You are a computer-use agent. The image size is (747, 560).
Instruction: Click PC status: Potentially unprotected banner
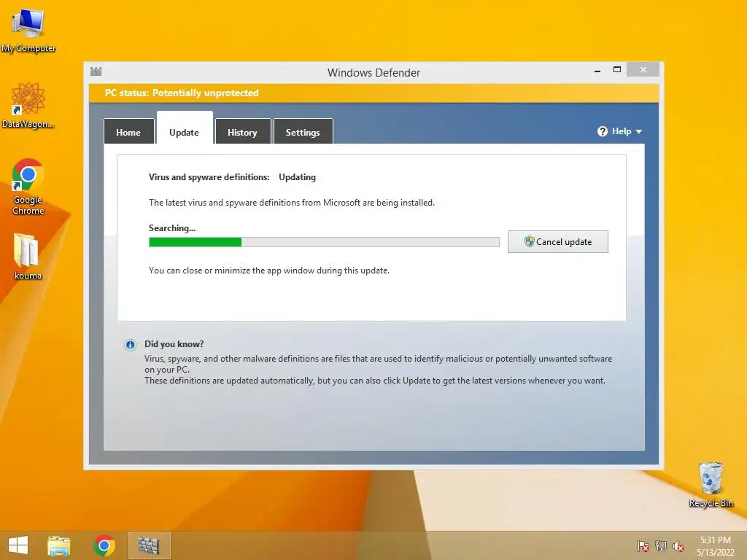click(373, 93)
